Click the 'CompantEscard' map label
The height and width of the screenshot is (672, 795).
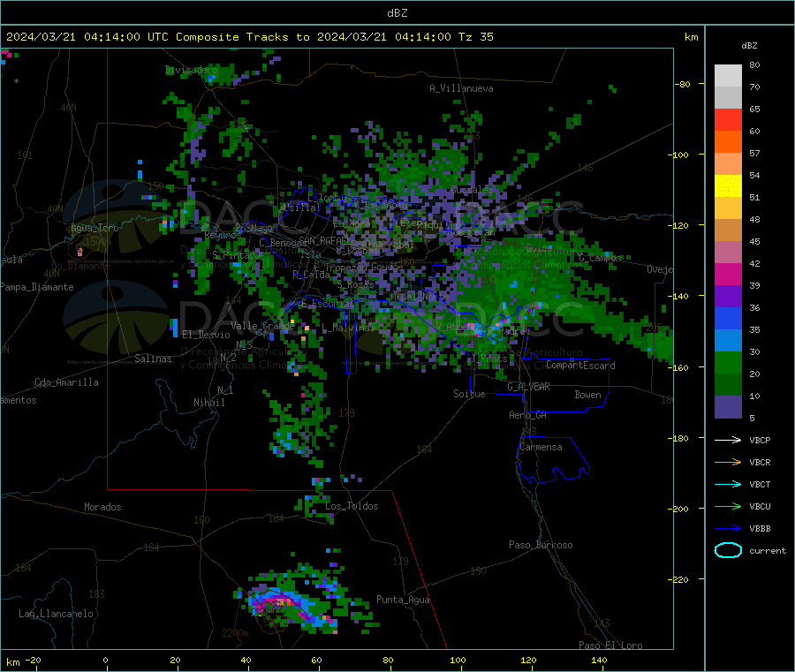click(x=580, y=365)
